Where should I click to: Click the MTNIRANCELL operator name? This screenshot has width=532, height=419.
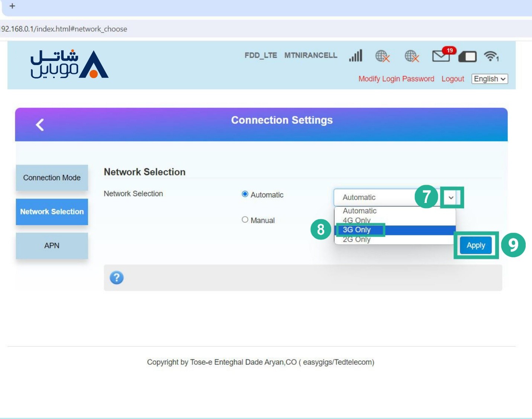pos(311,55)
